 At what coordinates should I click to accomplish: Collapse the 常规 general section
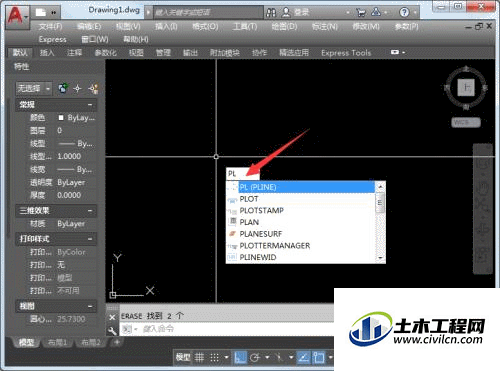(x=90, y=105)
